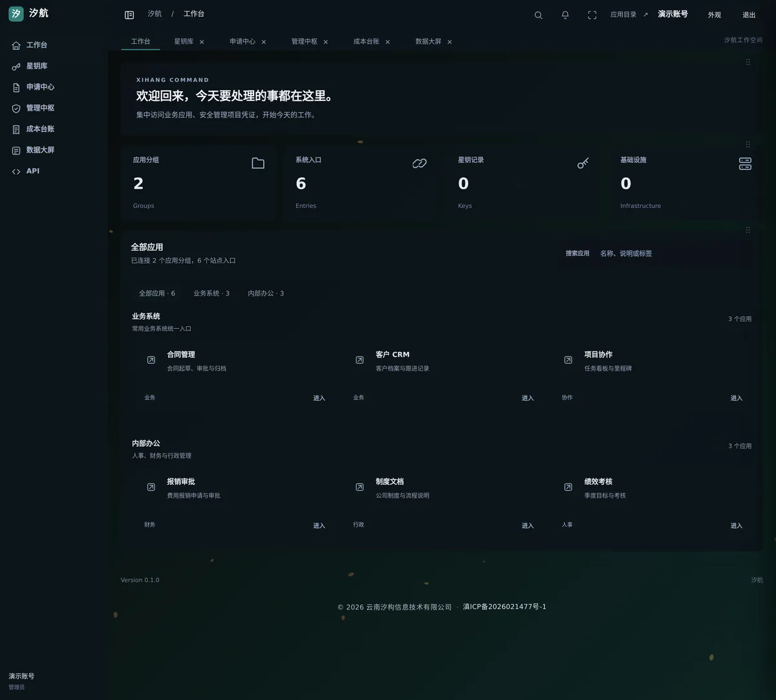Click the 合同管理 external link icon
The width and height of the screenshot is (776, 700).
[151, 360]
